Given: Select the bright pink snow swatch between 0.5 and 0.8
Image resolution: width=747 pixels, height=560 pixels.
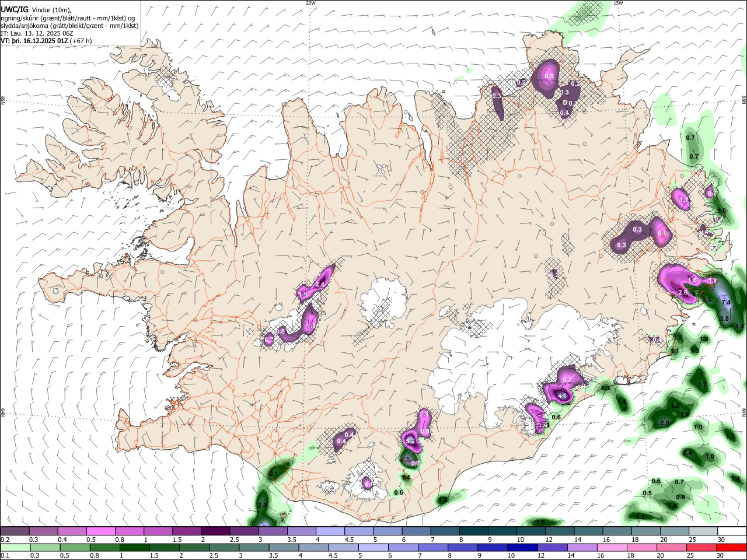Looking at the screenshot, I should tap(100, 531).
